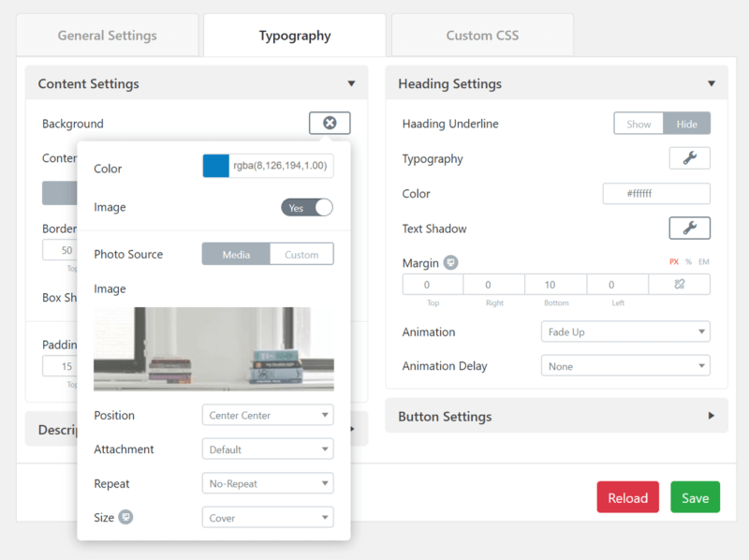Edit the Margin Right field
Viewport: 749px width, 560px height.
tap(494, 285)
